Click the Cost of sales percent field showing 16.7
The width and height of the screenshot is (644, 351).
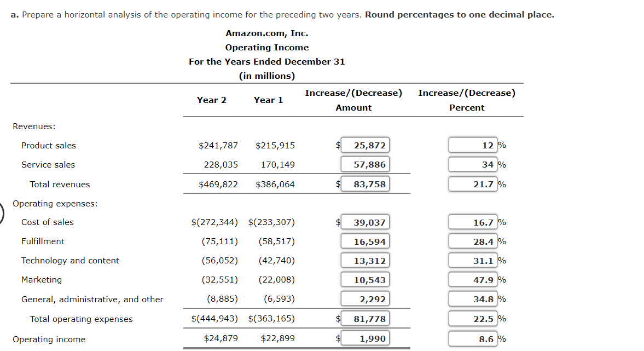(473, 222)
